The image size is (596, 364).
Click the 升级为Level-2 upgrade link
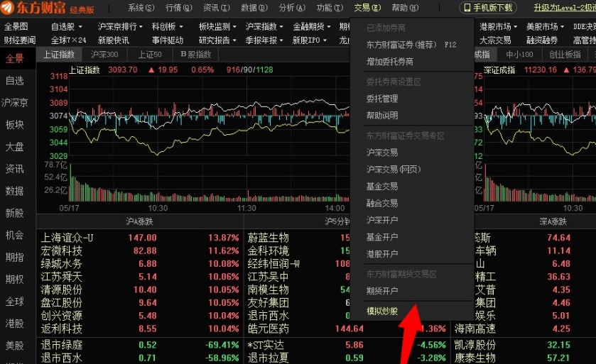pyautogui.click(x=564, y=8)
